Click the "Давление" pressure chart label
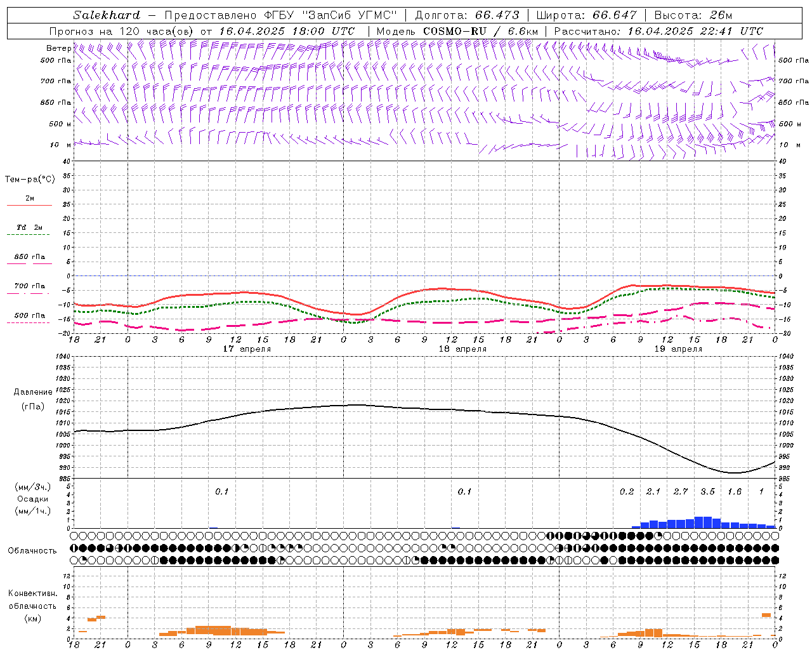Image resolution: width=812 pixels, height=650 pixels. pyautogui.click(x=33, y=392)
